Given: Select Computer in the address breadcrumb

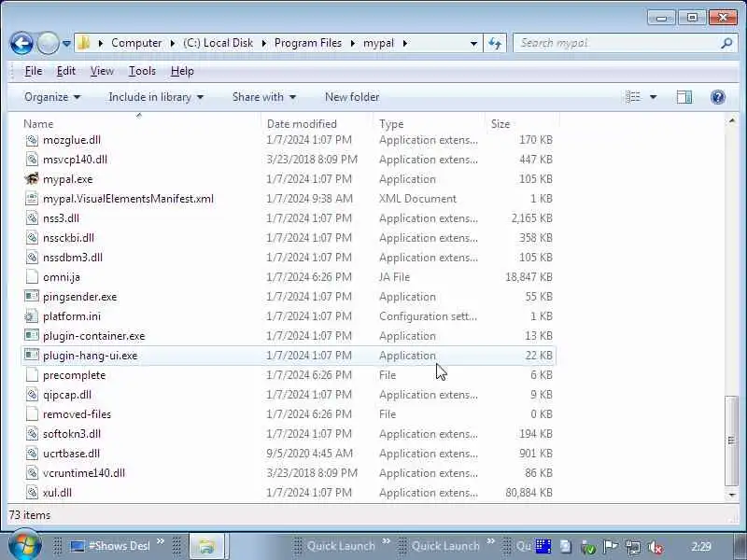Looking at the screenshot, I should tap(136, 43).
